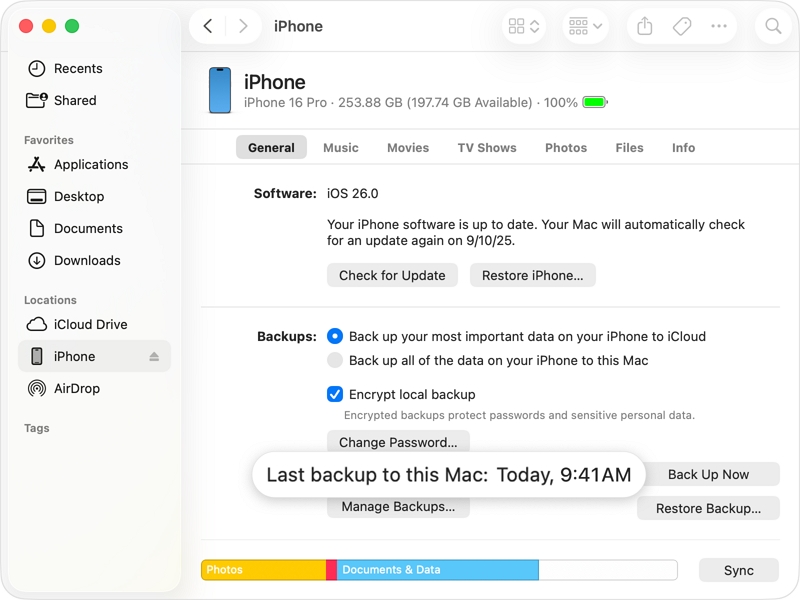Click the Search magnifier icon
Screen dimensions: 800x600
pyautogui.click(x=773, y=26)
